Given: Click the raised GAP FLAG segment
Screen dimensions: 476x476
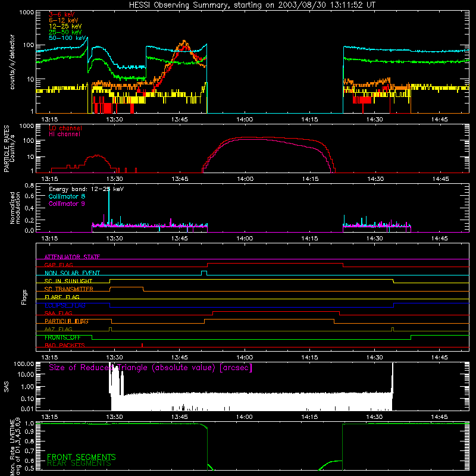Looking at the screenshot, I should click(275, 264).
